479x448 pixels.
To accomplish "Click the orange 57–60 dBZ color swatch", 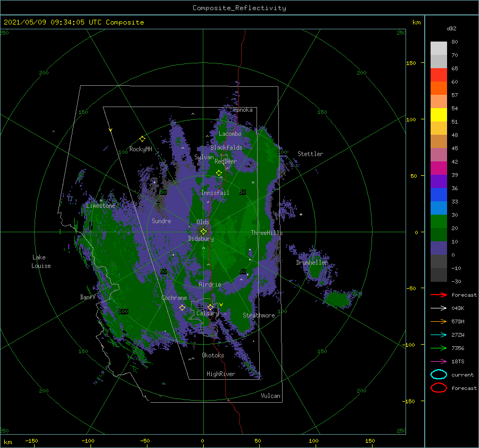I will coord(439,88).
